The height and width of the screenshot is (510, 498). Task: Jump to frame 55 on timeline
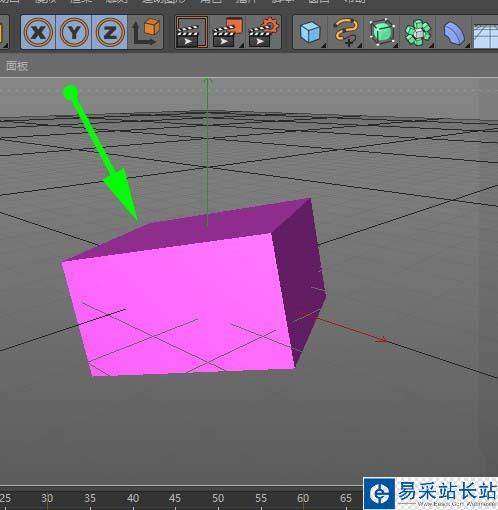coord(261,498)
